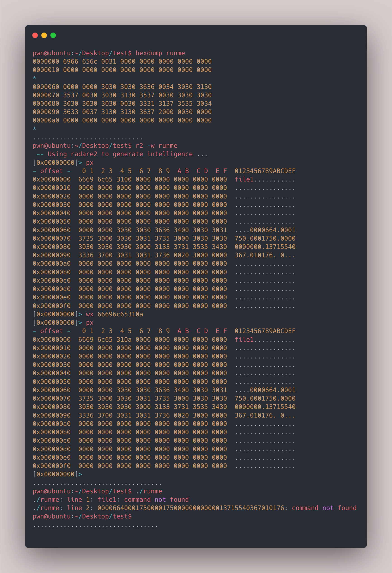Click the hexdump offset '00000a0'
392x573 pixels.
click(46, 120)
